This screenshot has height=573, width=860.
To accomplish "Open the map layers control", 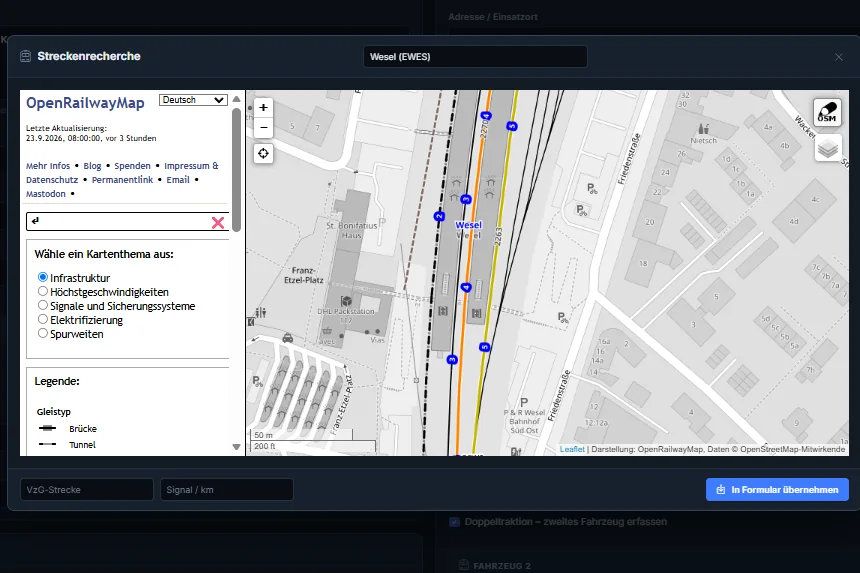I will pos(828,148).
